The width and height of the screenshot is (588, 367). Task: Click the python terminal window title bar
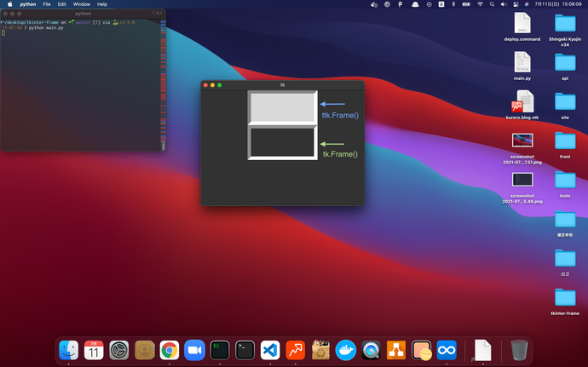[83, 14]
